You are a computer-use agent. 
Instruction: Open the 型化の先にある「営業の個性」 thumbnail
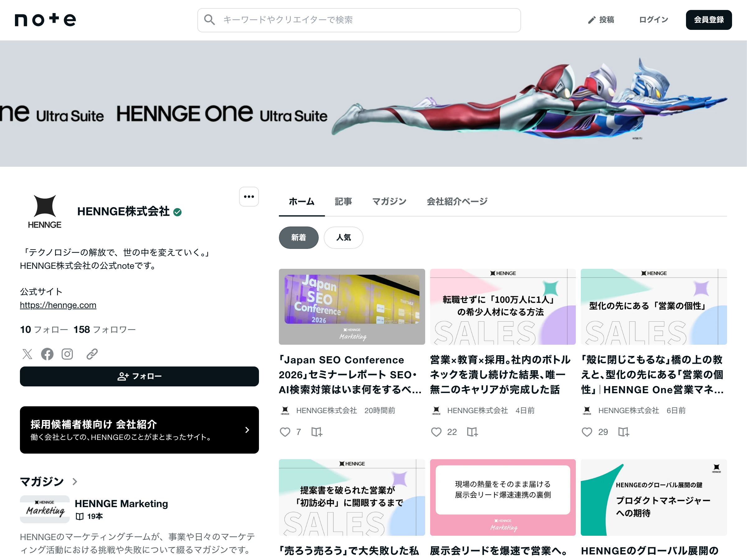[654, 306]
